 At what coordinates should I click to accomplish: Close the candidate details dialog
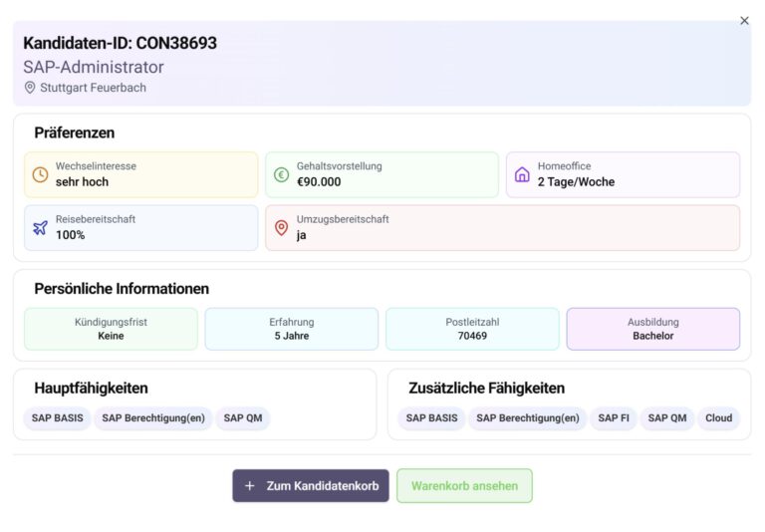(744, 21)
